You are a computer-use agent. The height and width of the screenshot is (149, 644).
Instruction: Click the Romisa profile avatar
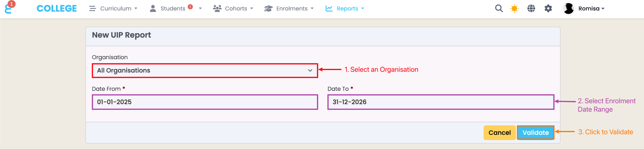click(568, 9)
